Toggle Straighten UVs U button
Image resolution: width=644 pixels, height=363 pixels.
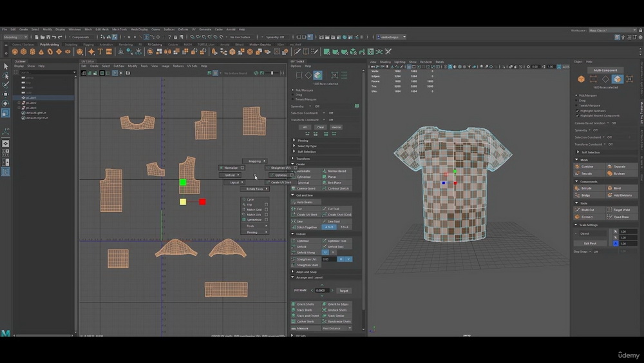tap(341, 259)
